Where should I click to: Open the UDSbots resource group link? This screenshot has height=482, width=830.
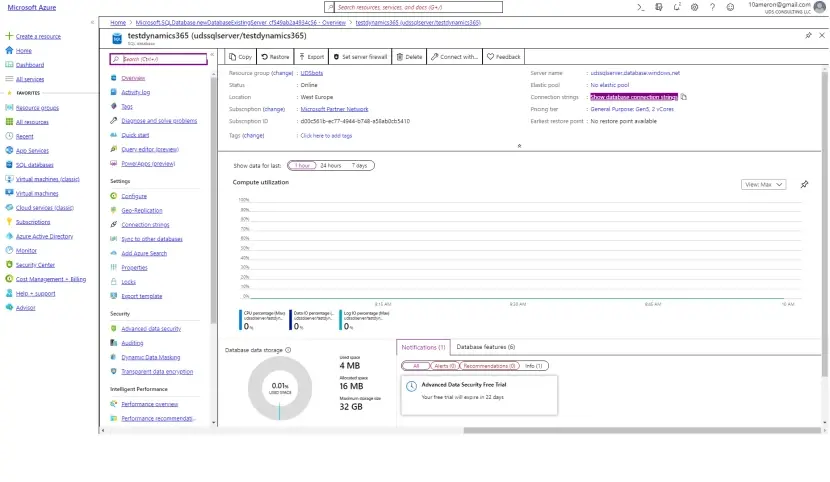pyautogui.click(x=311, y=73)
